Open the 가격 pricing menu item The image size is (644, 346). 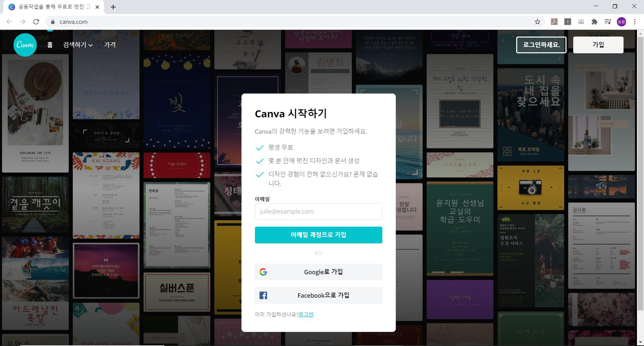click(x=110, y=45)
